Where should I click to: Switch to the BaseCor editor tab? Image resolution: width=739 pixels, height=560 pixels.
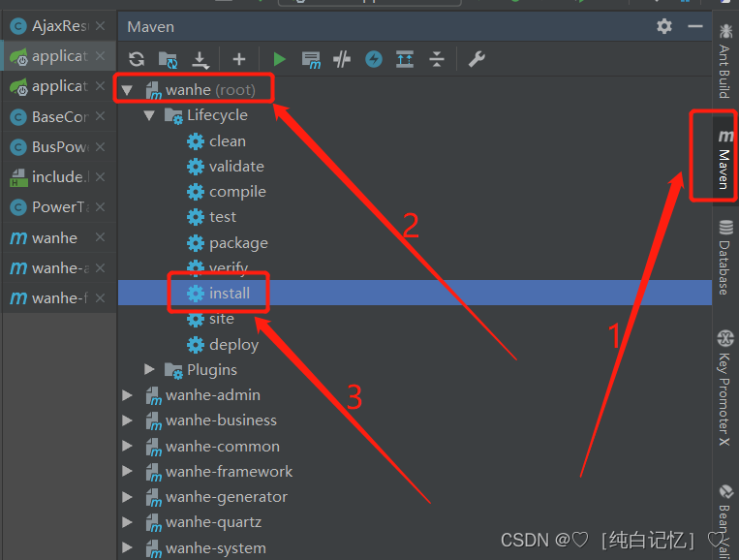60,116
